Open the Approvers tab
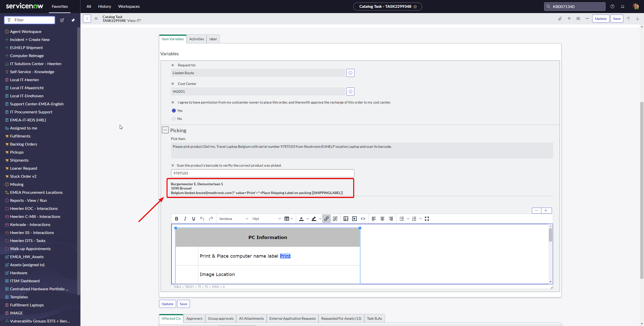 194,318
